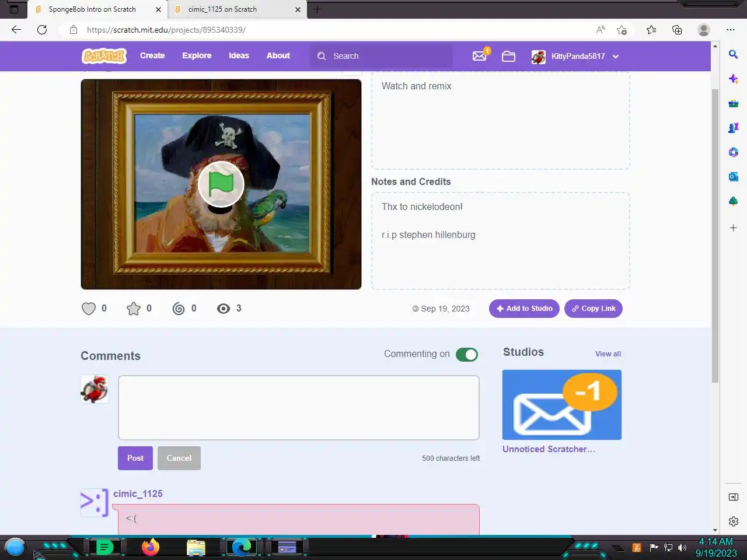Go to the Ideas page
Image resolution: width=747 pixels, height=560 pixels.
(x=239, y=55)
